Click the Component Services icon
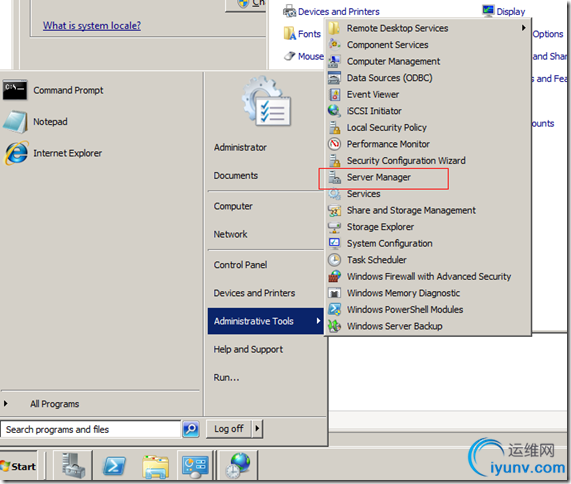 334,44
